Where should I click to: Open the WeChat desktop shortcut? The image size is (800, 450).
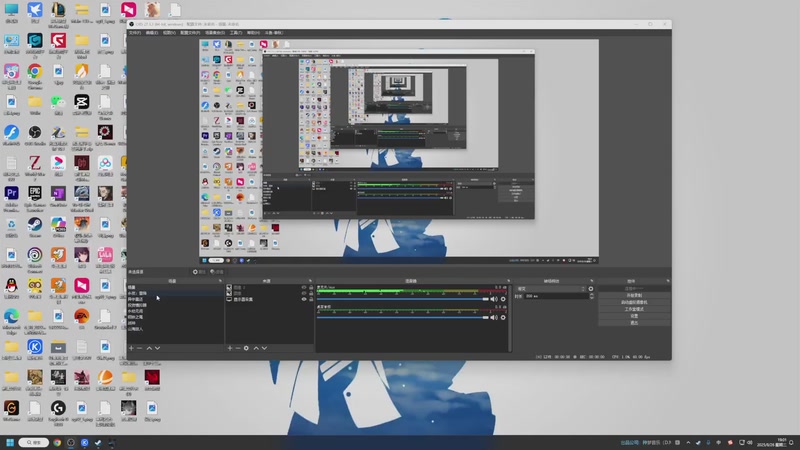pos(58,105)
